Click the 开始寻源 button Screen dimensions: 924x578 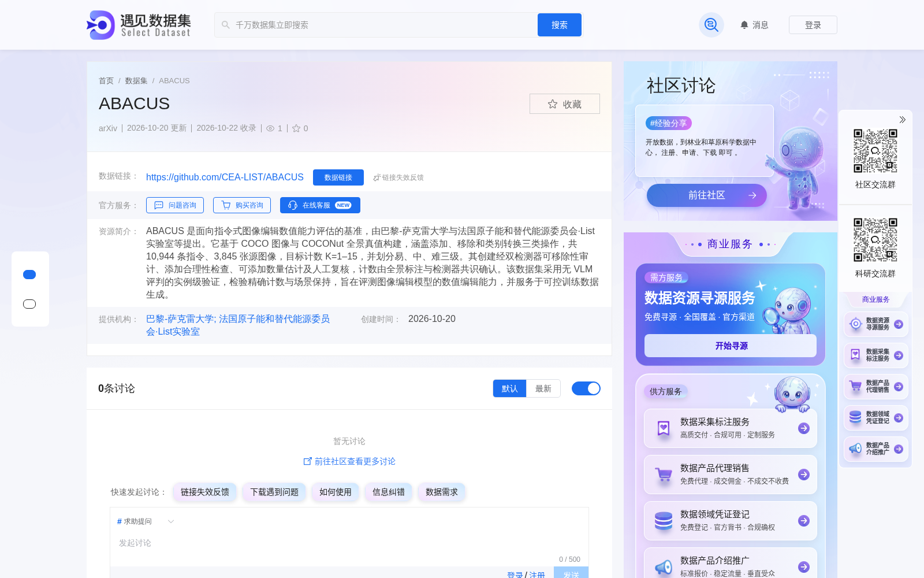[x=731, y=346]
